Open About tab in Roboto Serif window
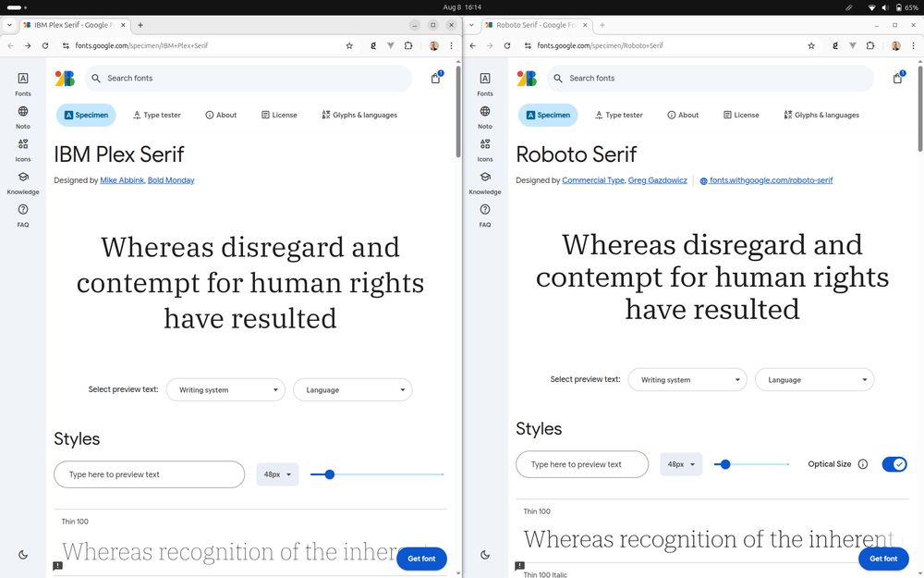The width and height of the screenshot is (924, 578). (x=683, y=115)
